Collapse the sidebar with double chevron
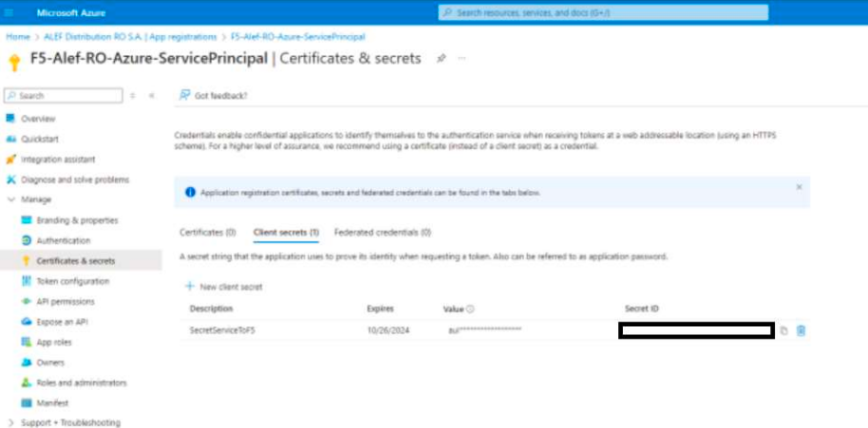Screen dimensions: 868x428 click(151, 96)
